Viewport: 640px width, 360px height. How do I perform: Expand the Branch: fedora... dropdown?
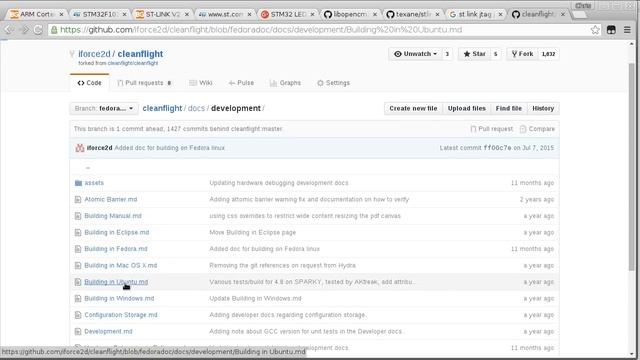click(104, 109)
